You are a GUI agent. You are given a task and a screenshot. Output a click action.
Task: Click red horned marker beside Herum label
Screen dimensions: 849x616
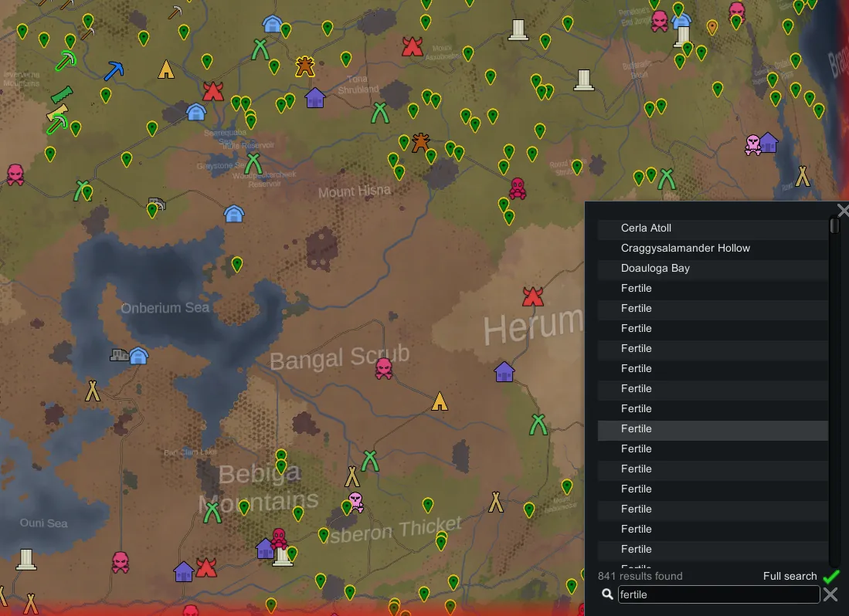coord(532,296)
